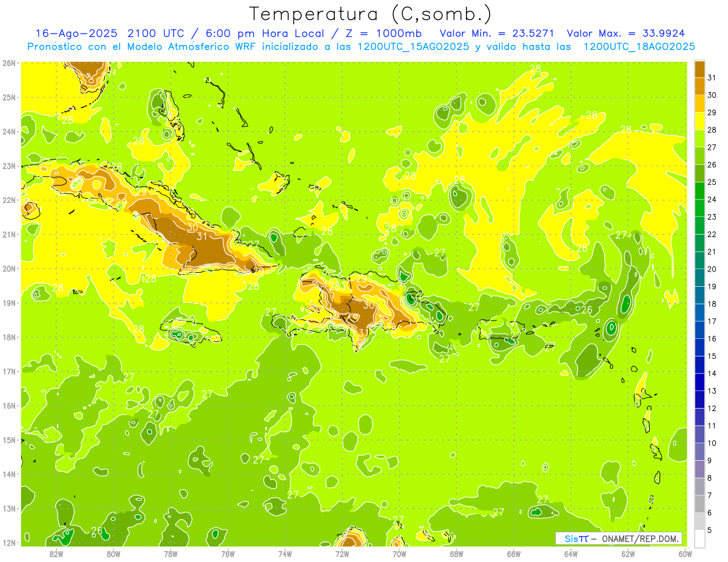
Task: Click the 70W longitude axis label
Action: click(399, 554)
